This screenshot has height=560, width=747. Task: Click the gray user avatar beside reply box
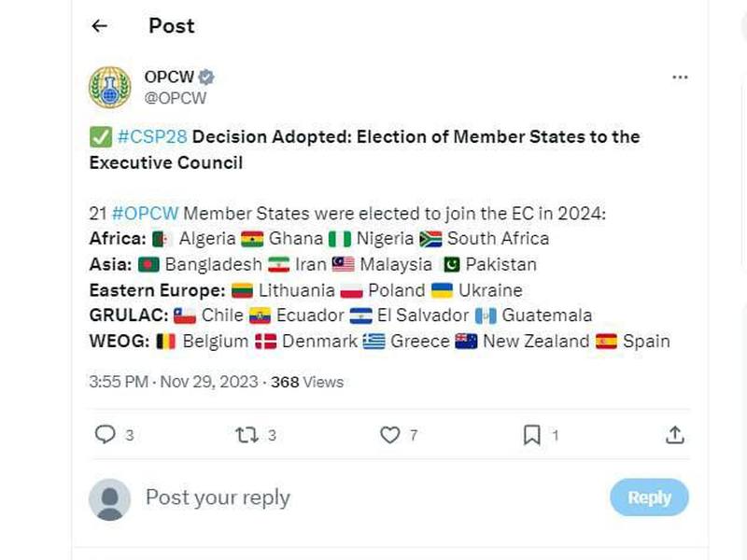109,499
